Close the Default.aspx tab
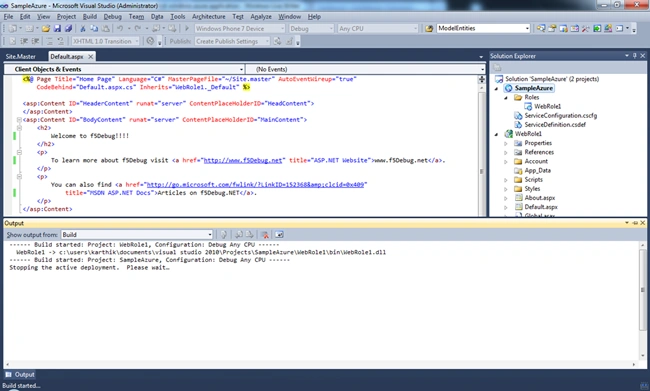The height and width of the screenshot is (391, 650). pyautogui.click(x=90, y=56)
